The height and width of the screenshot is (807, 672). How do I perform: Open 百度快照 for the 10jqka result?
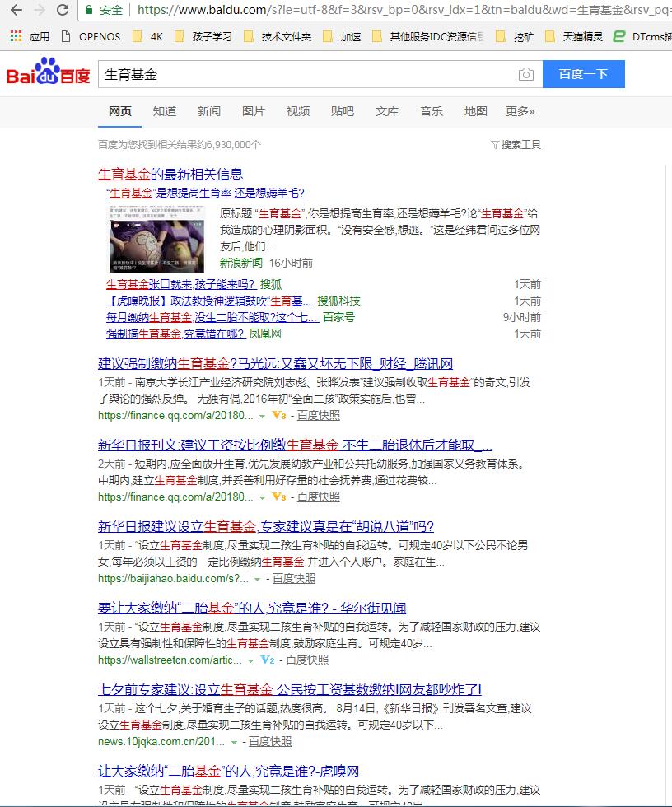point(270,741)
